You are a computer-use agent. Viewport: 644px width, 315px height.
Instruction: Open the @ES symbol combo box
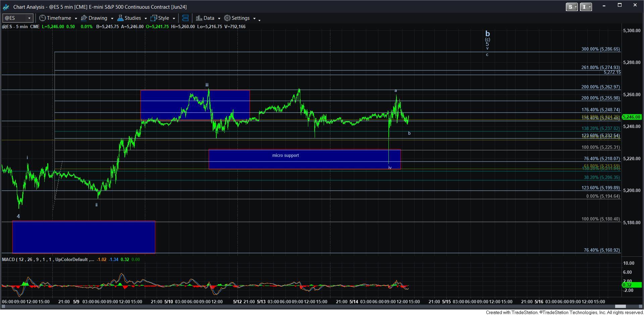pos(17,18)
